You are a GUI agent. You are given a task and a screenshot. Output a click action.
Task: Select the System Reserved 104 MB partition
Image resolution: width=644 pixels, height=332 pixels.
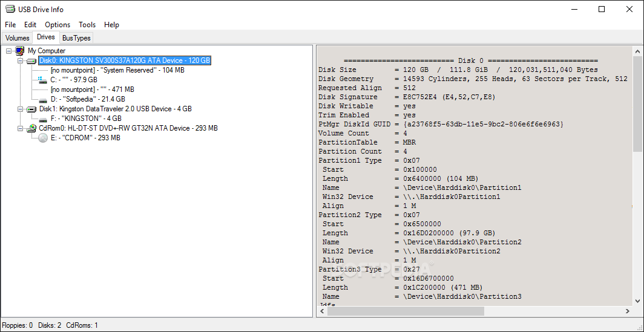point(117,70)
